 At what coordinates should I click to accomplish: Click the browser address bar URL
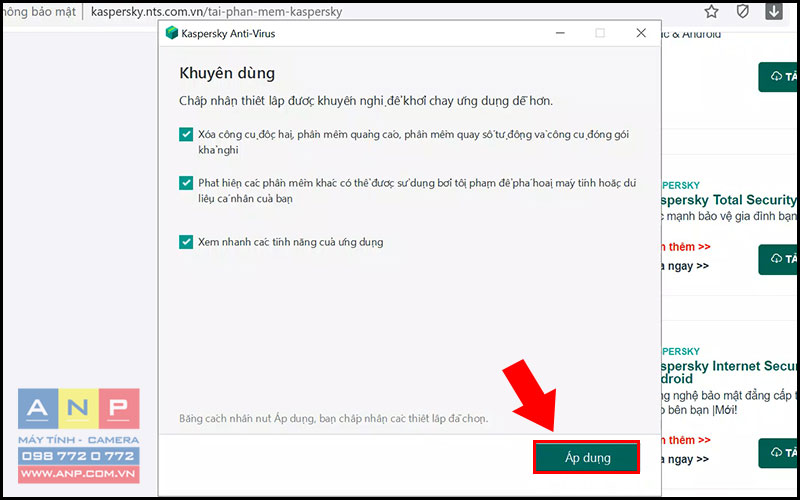216,11
